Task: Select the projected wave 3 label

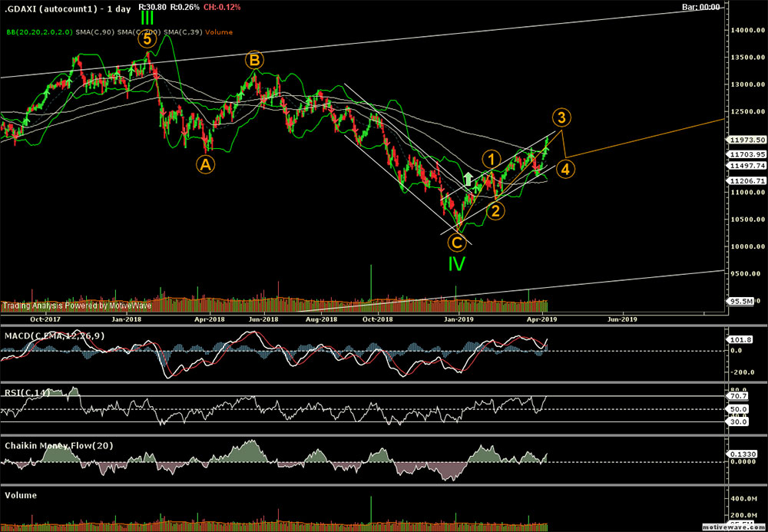Action: tap(562, 118)
